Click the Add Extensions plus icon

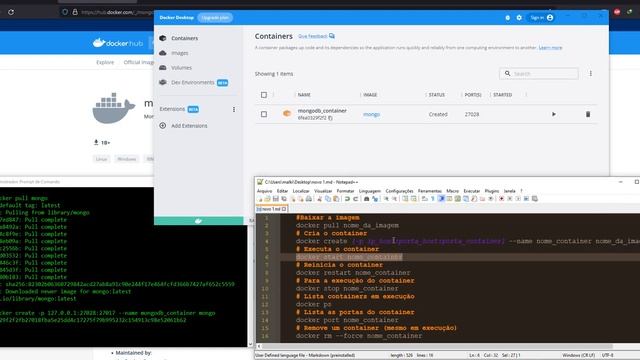coord(162,126)
